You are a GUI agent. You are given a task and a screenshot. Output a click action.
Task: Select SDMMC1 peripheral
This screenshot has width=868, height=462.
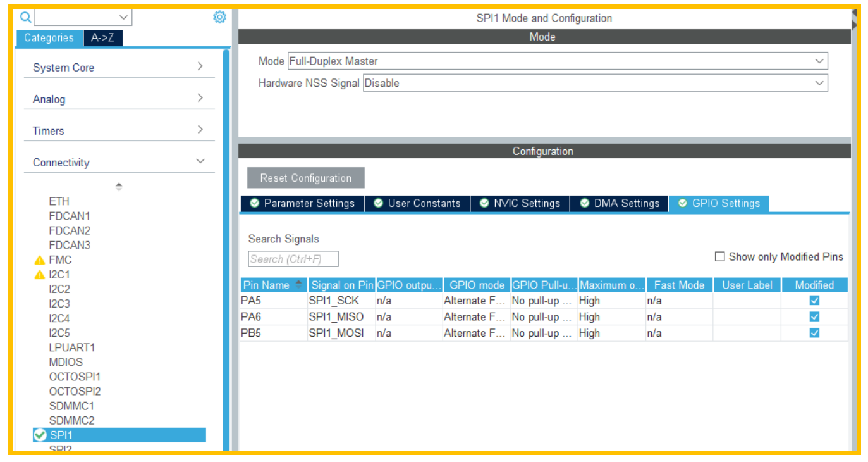(71, 406)
